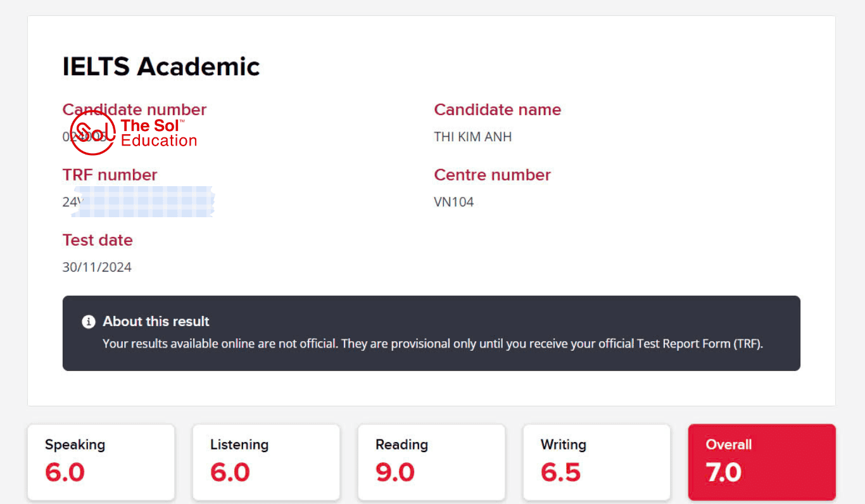
Task: Click the circular Sol logo emblem
Action: point(92,133)
